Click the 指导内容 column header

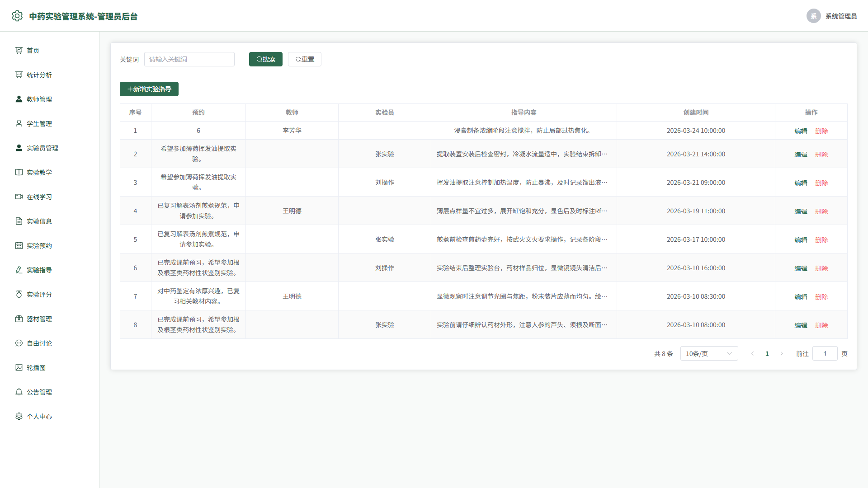524,113
